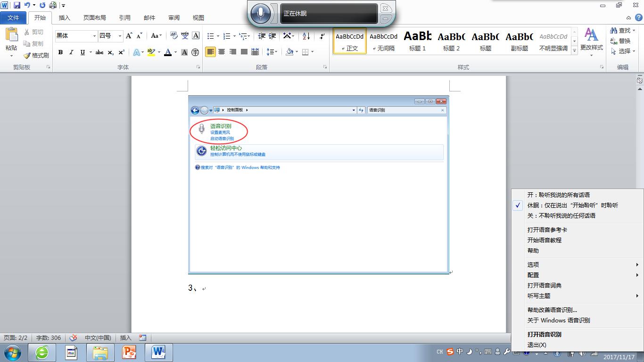Switch to the 引用 References tab
The image size is (644, 362).
coord(125,18)
